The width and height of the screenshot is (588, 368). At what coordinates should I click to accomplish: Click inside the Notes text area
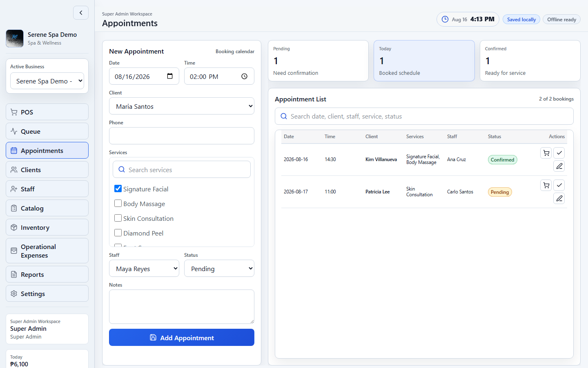click(x=182, y=307)
